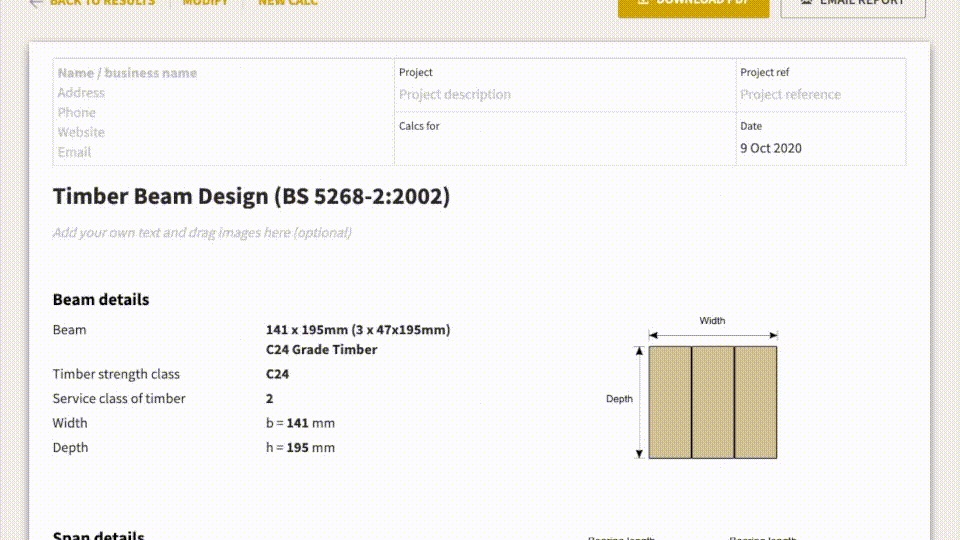Click the 'Add your own text' placeholder
This screenshot has width=960, height=540.
coord(202,233)
